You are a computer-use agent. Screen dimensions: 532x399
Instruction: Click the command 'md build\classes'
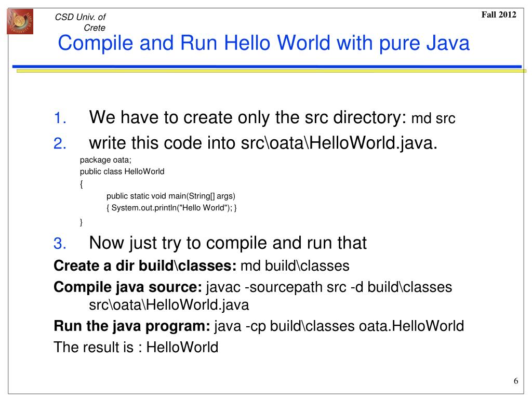(295, 265)
